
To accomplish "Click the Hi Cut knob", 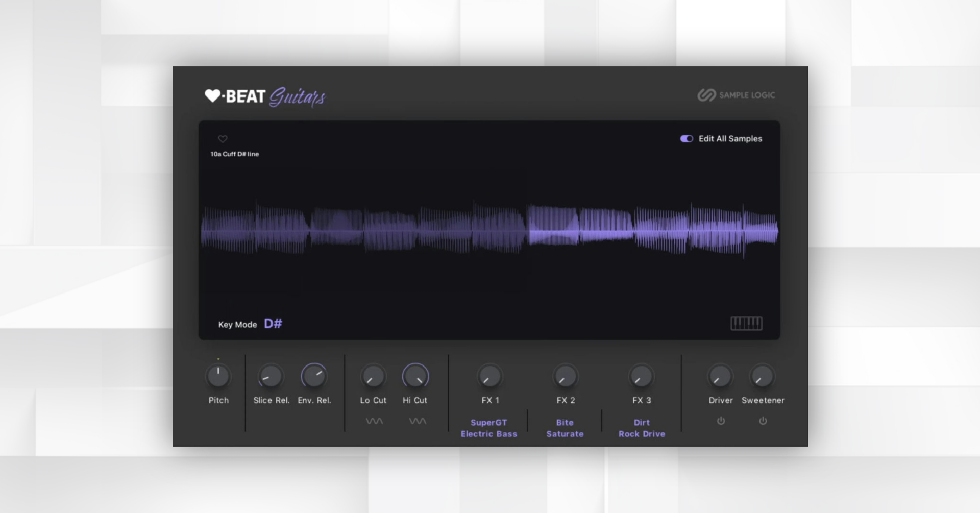I will pyautogui.click(x=415, y=377).
